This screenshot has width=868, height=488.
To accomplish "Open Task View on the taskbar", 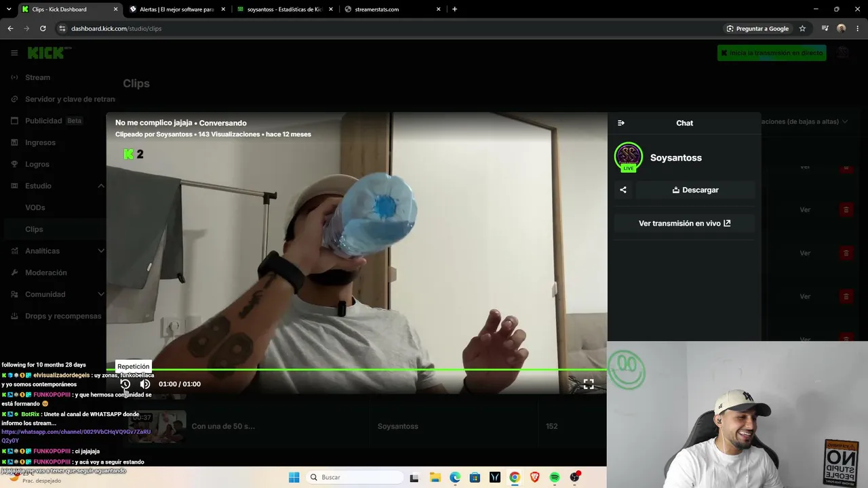I will (x=415, y=477).
